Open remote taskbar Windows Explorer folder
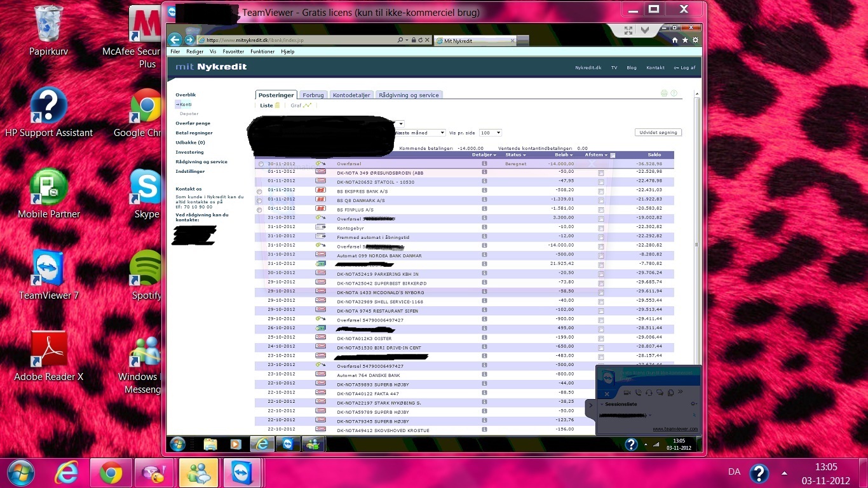The height and width of the screenshot is (488, 868). tap(210, 444)
